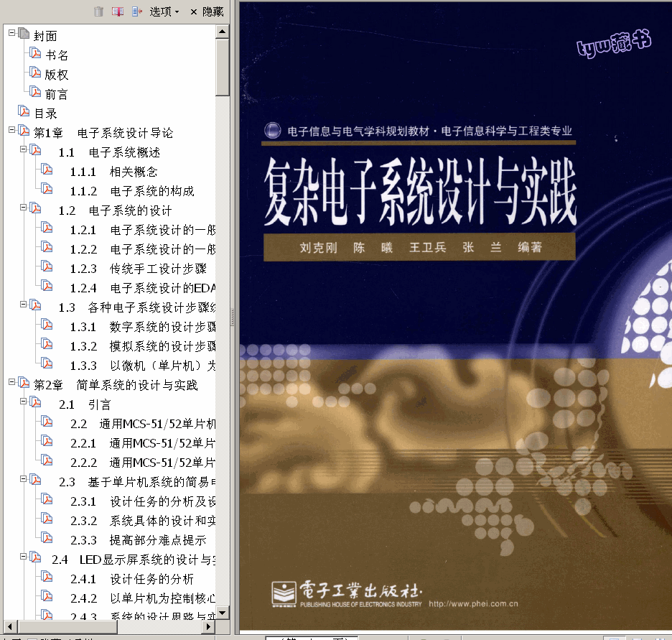Click the page icon beside 封面
This screenshot has width=672, height=640.
[x=24, y=34]
